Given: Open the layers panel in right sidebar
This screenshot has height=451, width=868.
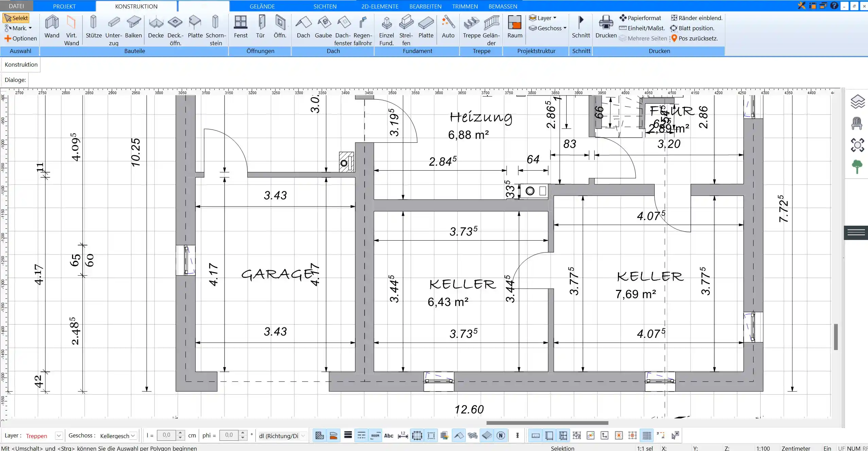Looking at the screenshot, I should click(857, 102).
